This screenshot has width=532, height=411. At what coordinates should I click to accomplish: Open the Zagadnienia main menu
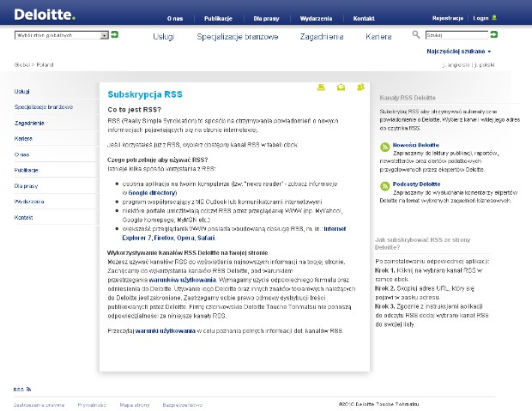coord(322,37)
